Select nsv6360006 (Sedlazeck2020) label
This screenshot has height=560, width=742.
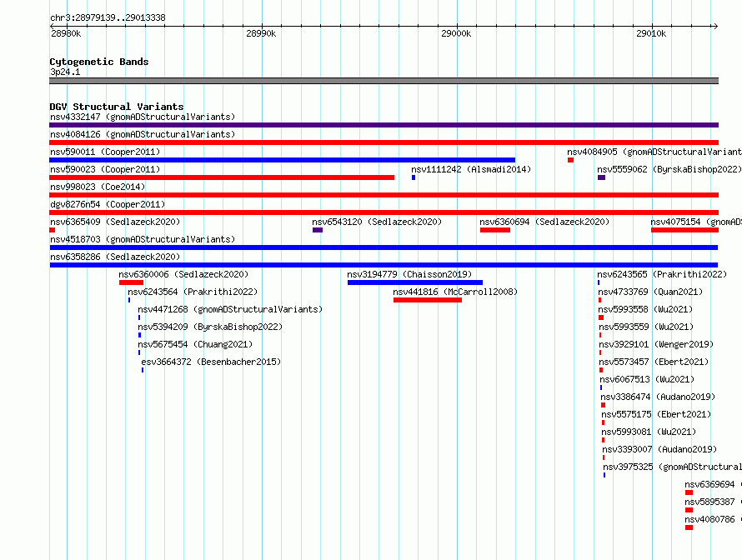click(x=183, y=274)
